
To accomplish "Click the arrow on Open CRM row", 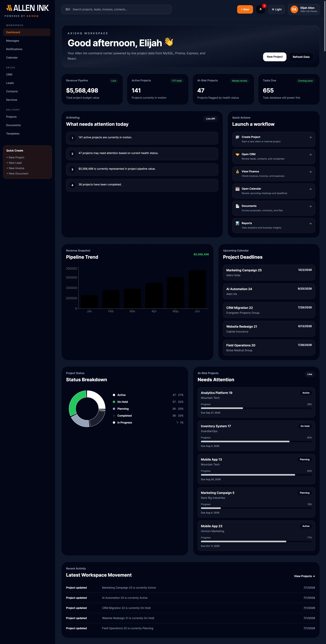I will point(310,155).
